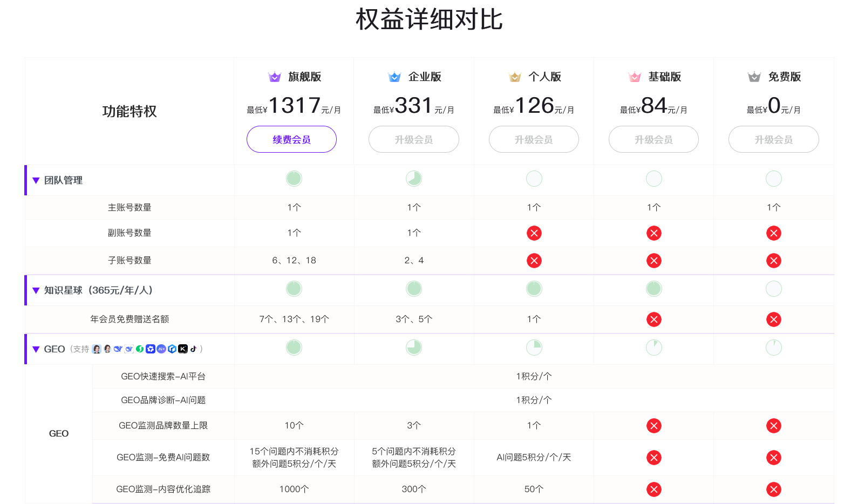The image size is (858, 504).
Task: Click red X for 个人版 副账号数量
Action: click(x=534, y=233)
